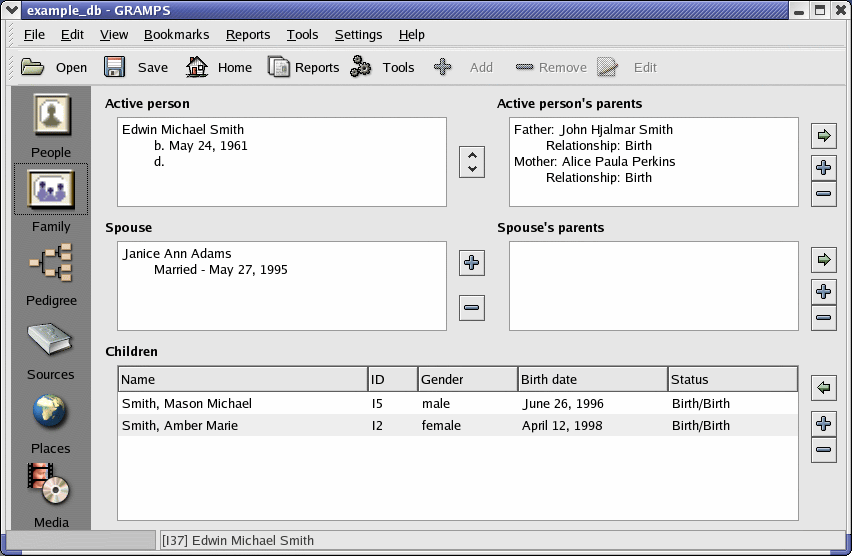The image size is (852, 556).
Task: Switch to the Pedigree view
Action: click(51, 264)
